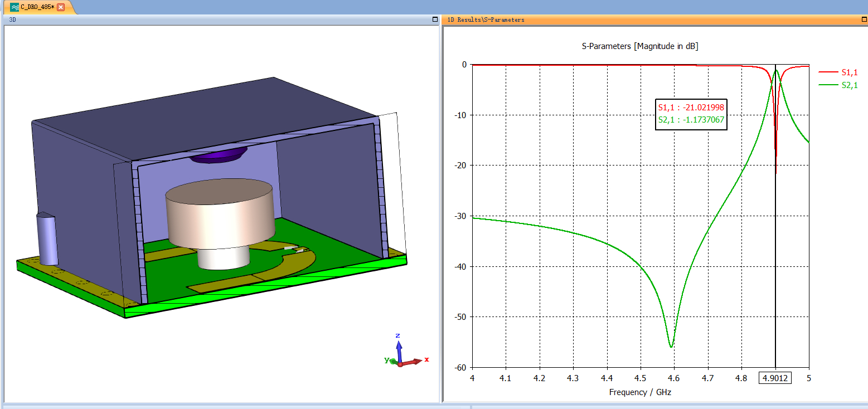Click the S1,1 : -21.021998 marker readout
Screen dimensions: 868x409
click(x=691, y=108)
